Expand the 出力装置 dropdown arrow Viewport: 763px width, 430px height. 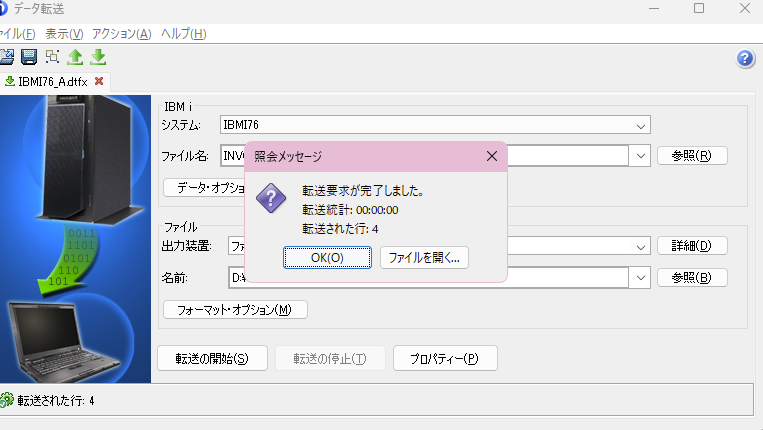pyautogui.click(x=640, y=246)
